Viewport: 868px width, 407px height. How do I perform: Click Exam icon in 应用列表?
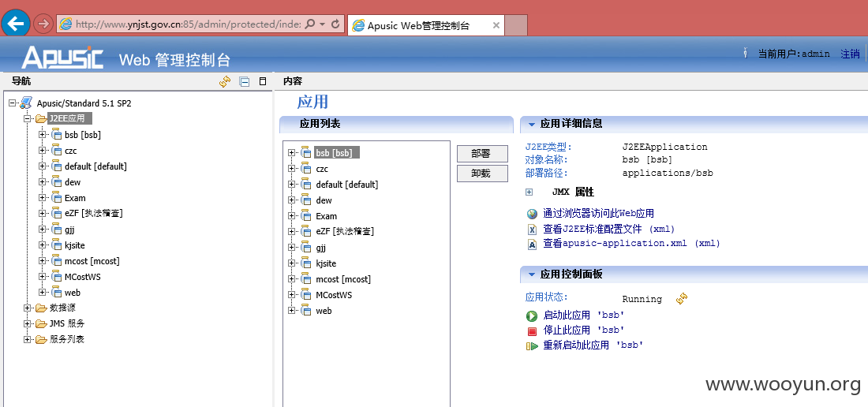[x=307, y=215]
